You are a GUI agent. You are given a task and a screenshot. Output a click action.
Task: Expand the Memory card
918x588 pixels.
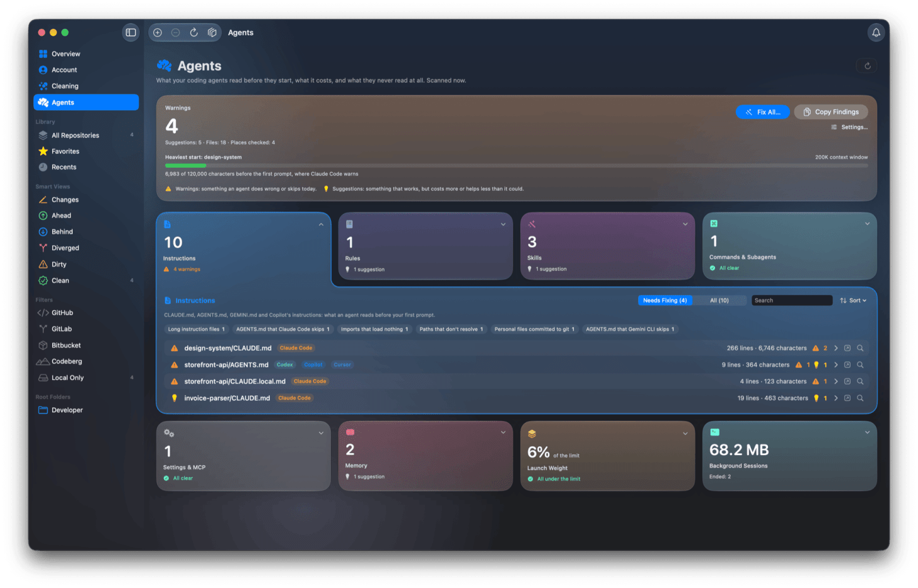point(503,432)
